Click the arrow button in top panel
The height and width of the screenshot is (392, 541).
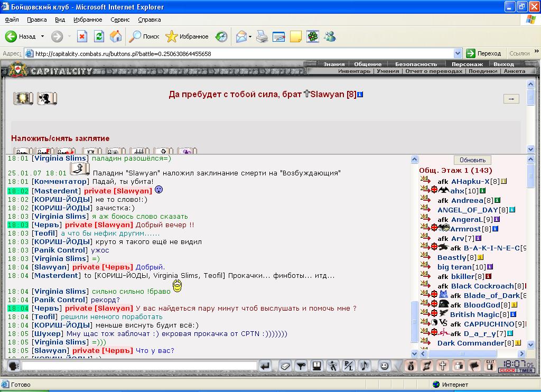click(x=511, y=99)
